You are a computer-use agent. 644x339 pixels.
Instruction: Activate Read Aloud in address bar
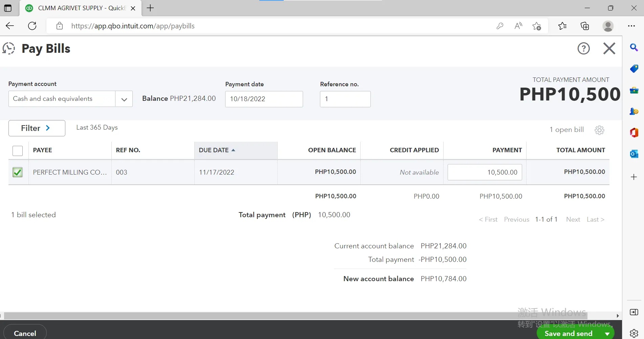[x=518, y=26]
